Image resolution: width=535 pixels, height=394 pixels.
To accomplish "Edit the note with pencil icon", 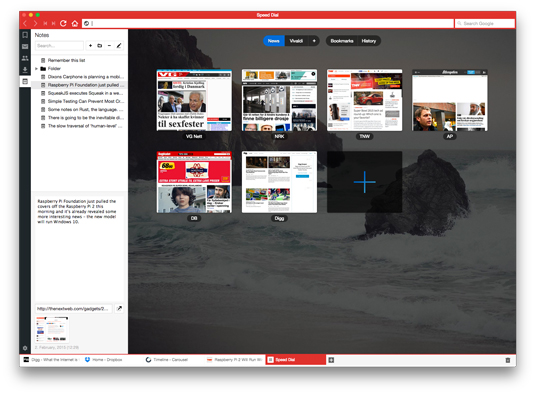I will [x=119, y=45].
